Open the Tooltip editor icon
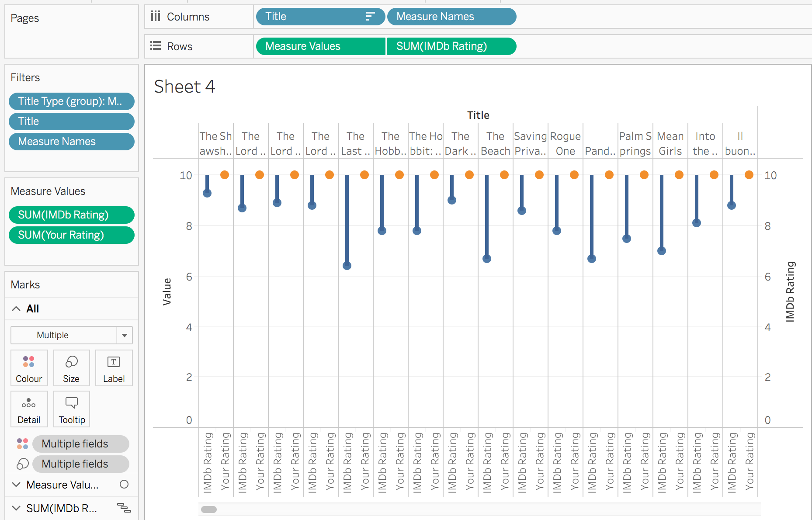Viewport: 812px width, 520px height. (71, 409)
